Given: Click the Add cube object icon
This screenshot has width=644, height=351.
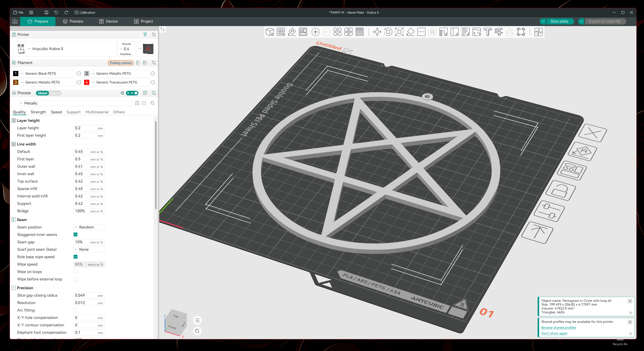Looking at the screenshot, I should (x=270, y=32).
